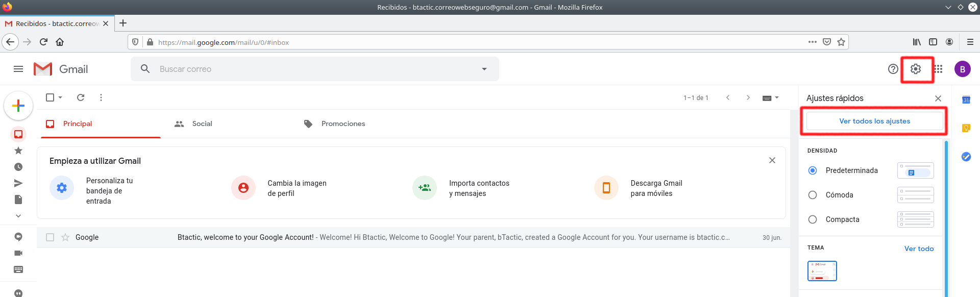This screenshot has height=297, width=980.
Task: Open Sent mail arrow icon
Action: tap(18, 183)
